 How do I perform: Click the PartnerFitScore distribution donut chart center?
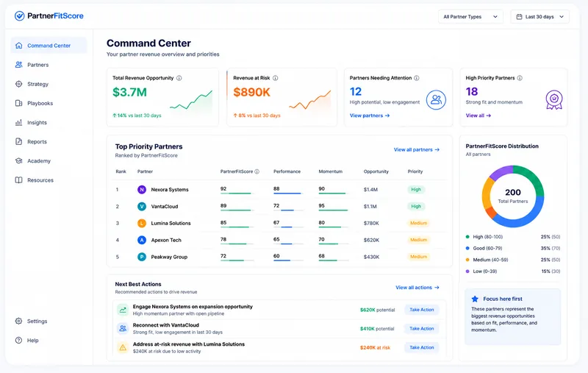click(512, 196)
